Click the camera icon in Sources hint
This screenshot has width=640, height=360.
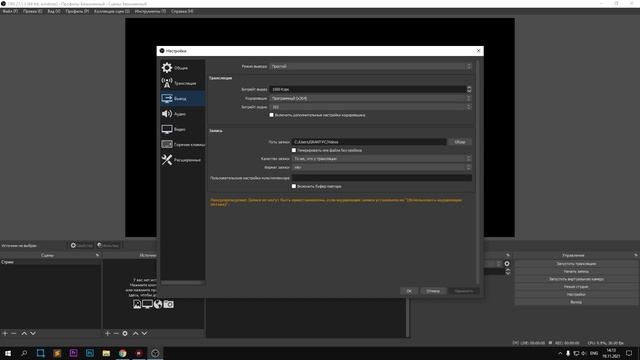click(169, 304)
